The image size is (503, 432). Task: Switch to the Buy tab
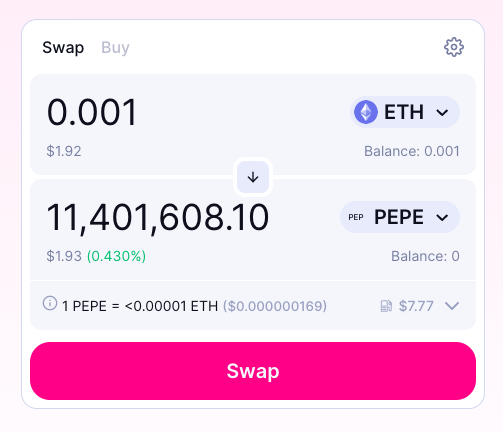[115, 47]
